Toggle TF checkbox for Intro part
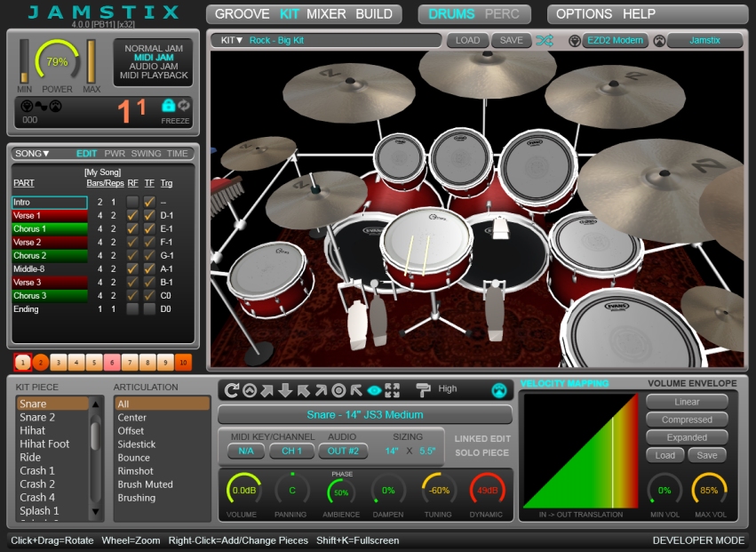 (x=149, y=202)
